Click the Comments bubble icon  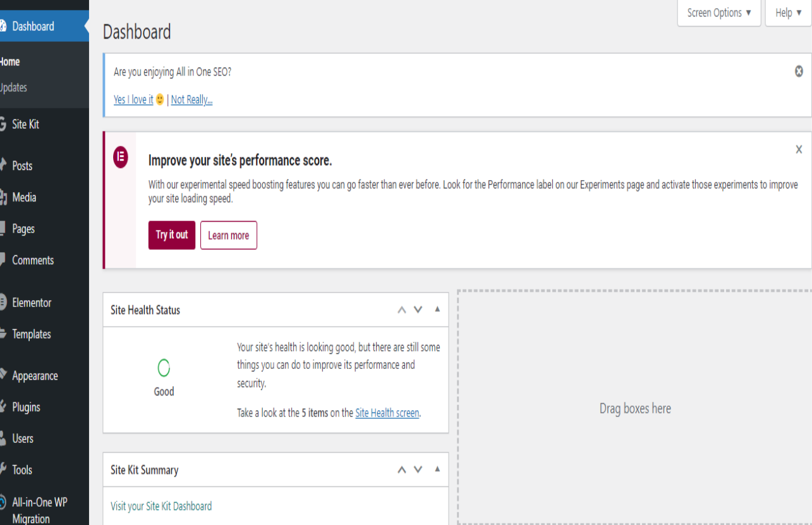click(2, 260)
